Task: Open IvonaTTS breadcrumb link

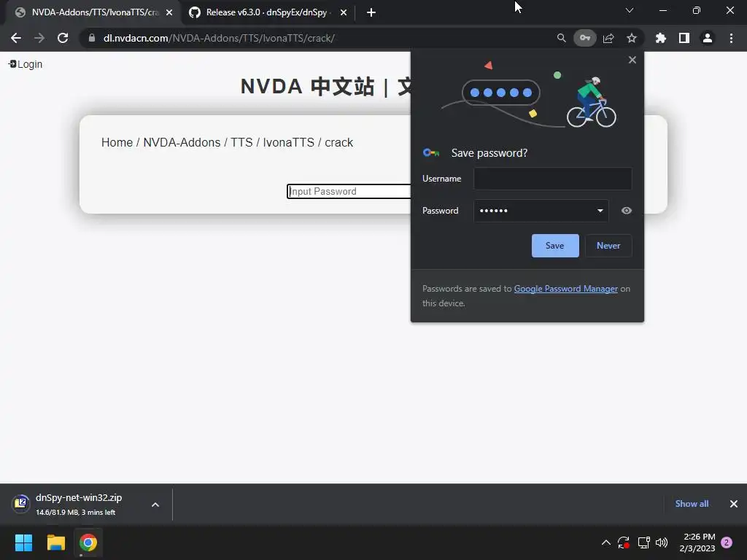Action: coord(289,142)
